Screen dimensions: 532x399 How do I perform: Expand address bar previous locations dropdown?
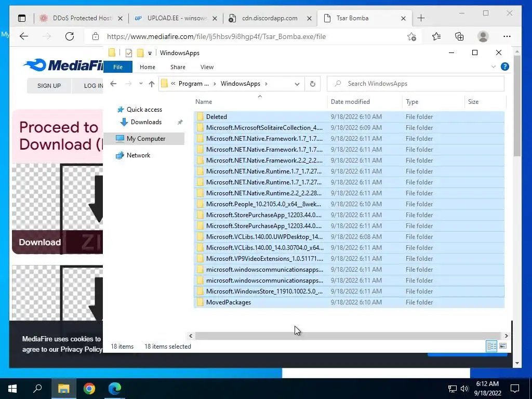click(297, 84)
